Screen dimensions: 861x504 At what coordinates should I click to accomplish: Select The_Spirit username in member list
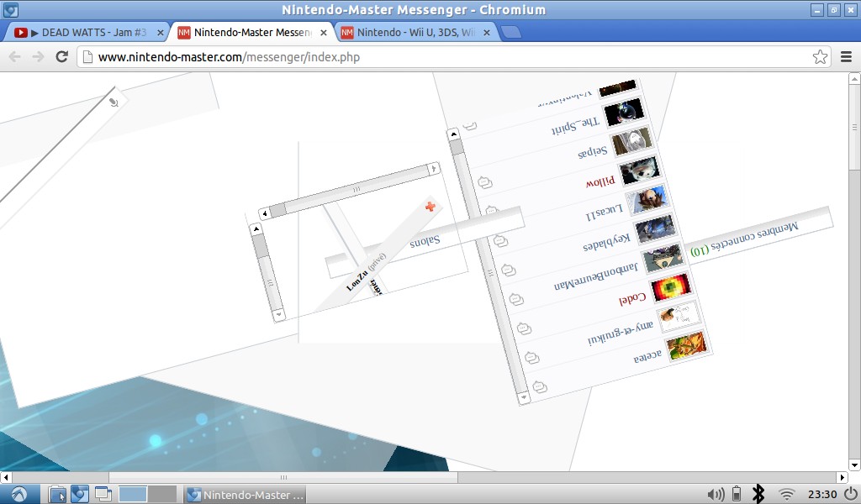pos(575,127)
